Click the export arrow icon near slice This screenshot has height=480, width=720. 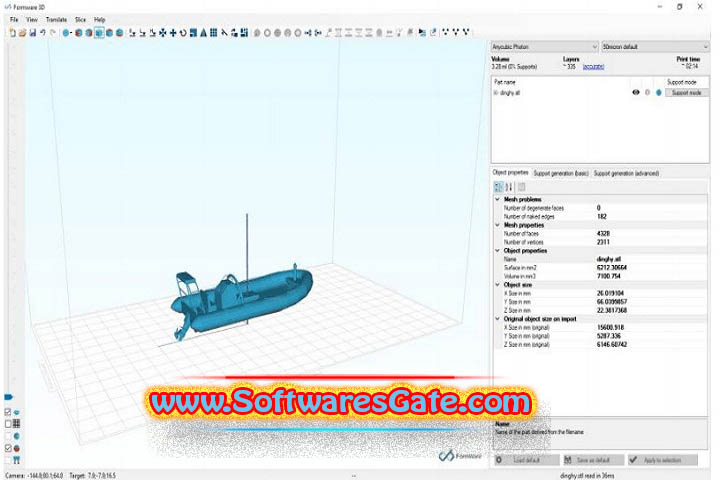(433, 33)
